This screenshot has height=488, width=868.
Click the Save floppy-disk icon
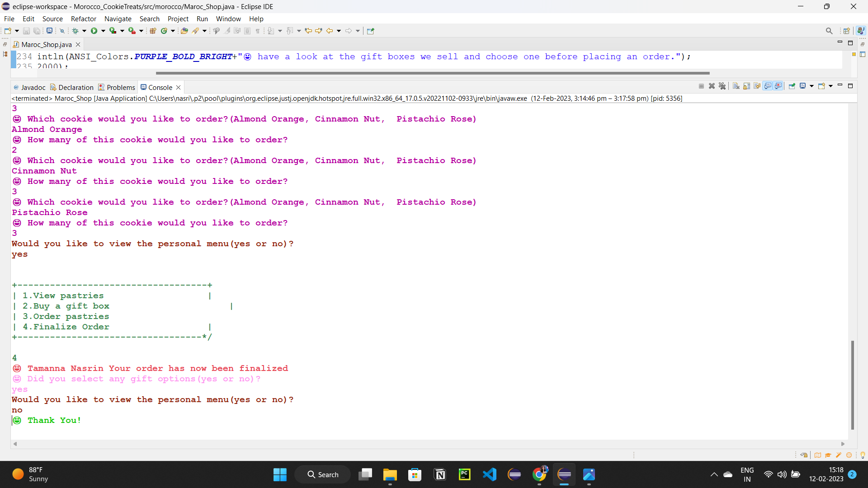[x=26, y=31]
